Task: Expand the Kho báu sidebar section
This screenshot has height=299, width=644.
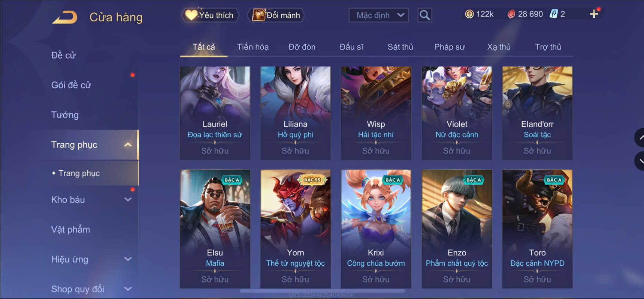Action: pos(128,200)
